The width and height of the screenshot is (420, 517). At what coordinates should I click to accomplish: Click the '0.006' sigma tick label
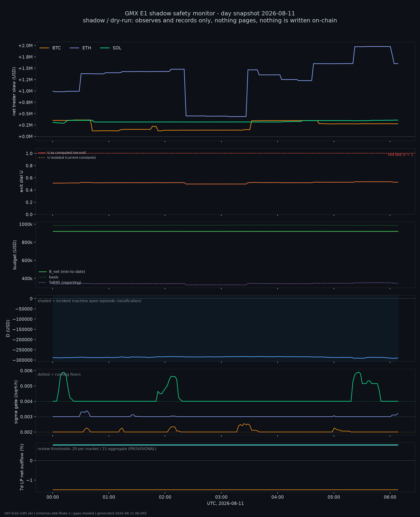tap(26, 371)
